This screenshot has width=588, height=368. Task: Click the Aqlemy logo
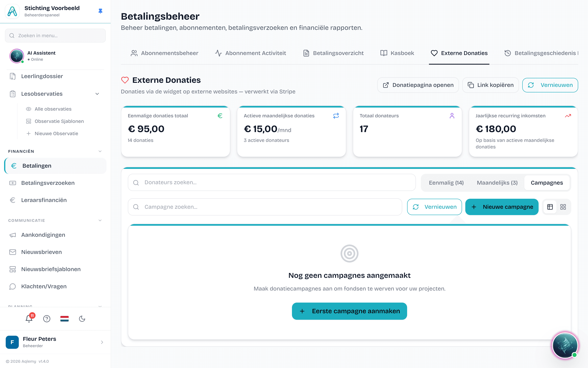coord(12,11)
